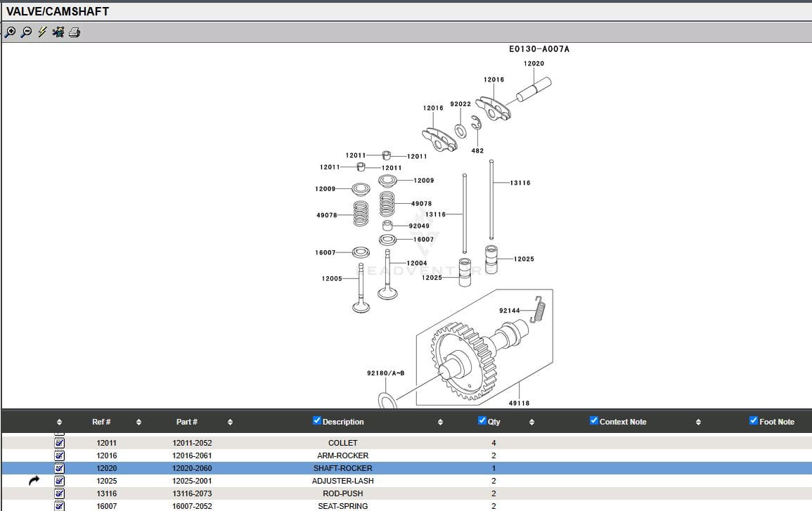Click the zoom out magnifier icon
Image resolution: width=812 pixels, height=511 pixels.
point(26,32)
